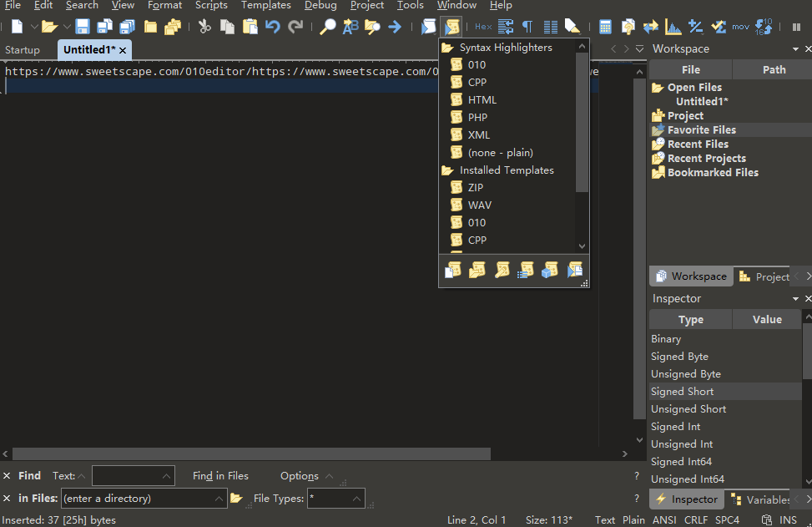Click the Checksum toolbar icon
The height and width of the screenshot is (527, 812).
[719, 27]
